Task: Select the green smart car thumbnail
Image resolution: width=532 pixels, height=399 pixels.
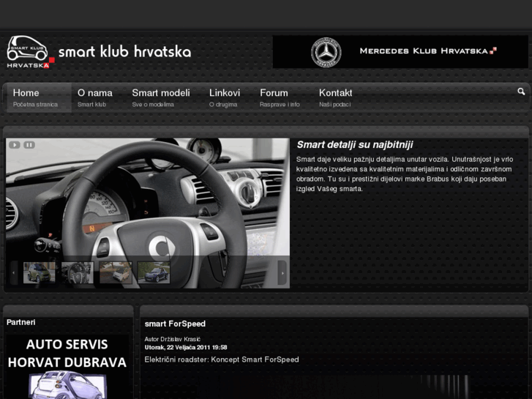Action: point(39,272)
